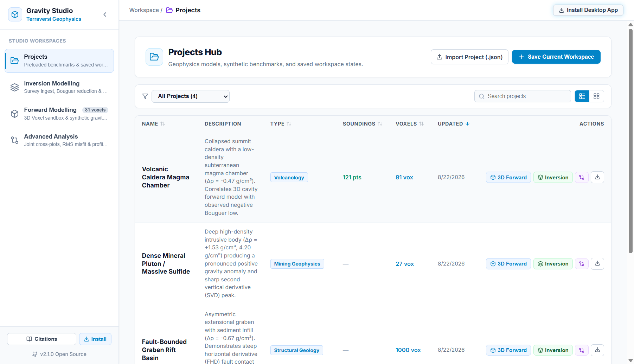
Task: Open Fault-Bounded Graben in 3D Forward
Action: (x=508, y=350)
